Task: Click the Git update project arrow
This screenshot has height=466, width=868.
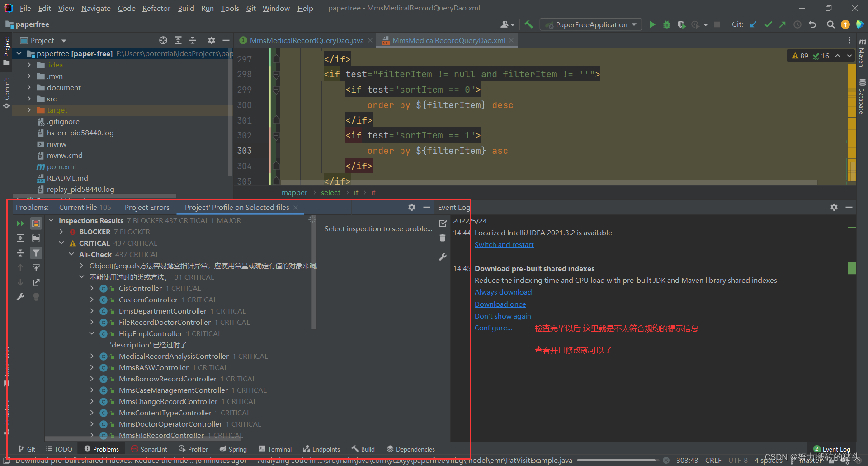Action: click(x=753, y=24)
